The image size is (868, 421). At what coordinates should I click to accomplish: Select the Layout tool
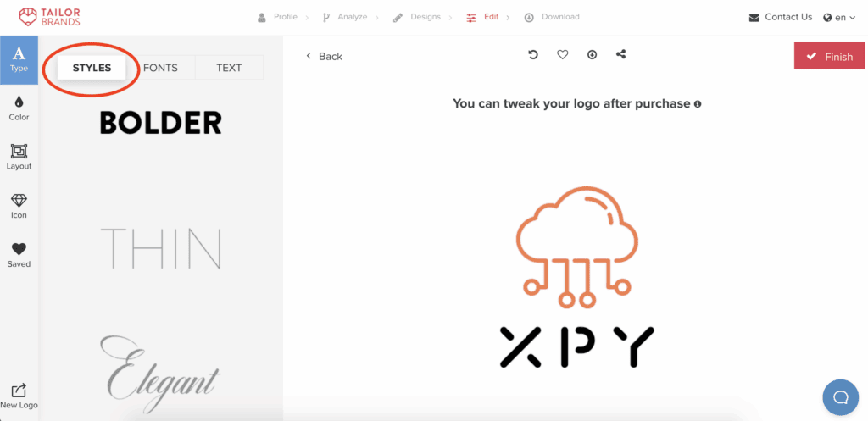click(x=19, y=157)
